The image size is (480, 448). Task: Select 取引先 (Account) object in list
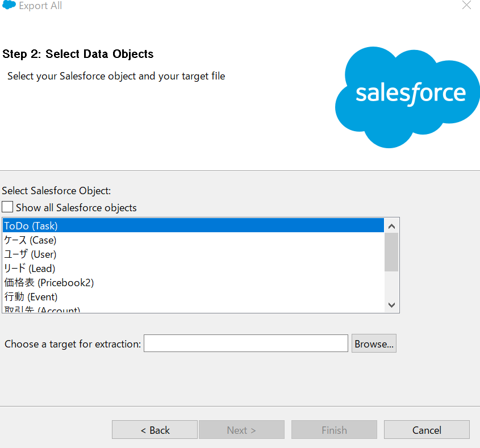(x=43, y=309)
